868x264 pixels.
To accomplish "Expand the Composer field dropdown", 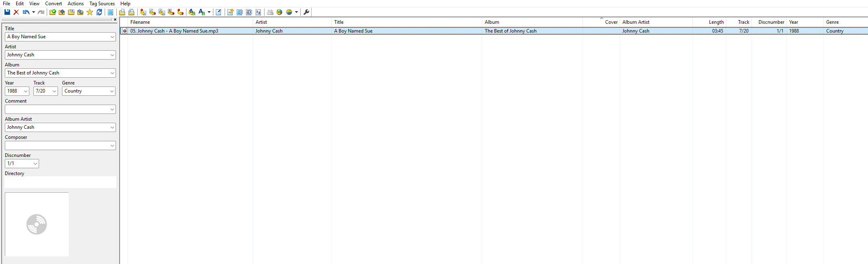I will point(112,145).
